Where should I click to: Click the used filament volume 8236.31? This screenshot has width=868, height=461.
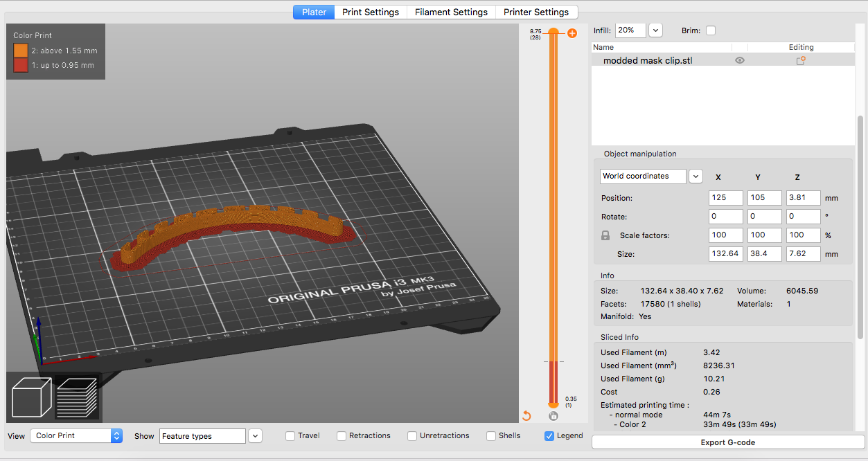click(x=719, y=365)
